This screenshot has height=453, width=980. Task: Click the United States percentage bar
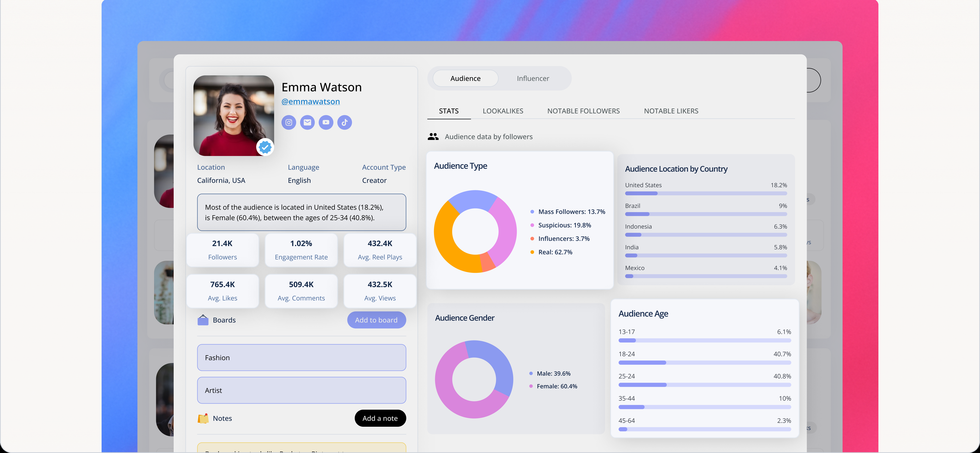pyautogui.click(x=706, y=193)
